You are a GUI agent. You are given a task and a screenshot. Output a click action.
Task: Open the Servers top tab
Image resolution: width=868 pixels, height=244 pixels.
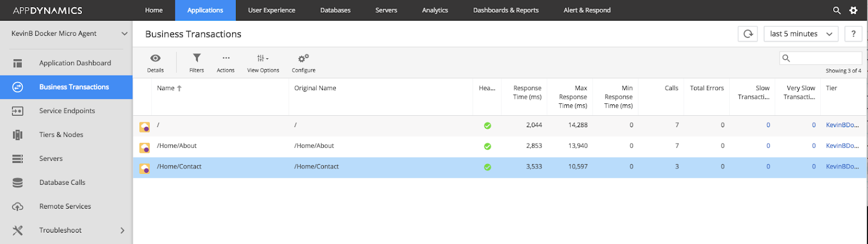386,10
